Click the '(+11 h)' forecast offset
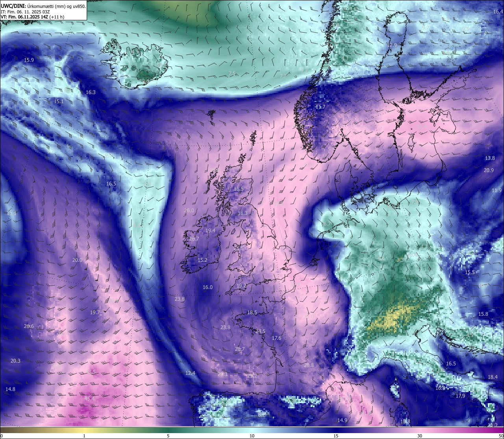This screenshot has height=439, width=504. point(57,17)
